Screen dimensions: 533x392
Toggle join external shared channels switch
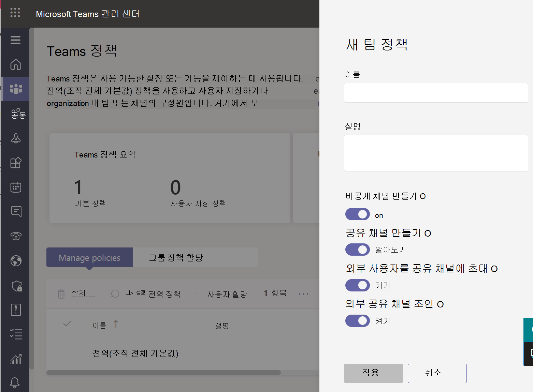click(358, 321)
